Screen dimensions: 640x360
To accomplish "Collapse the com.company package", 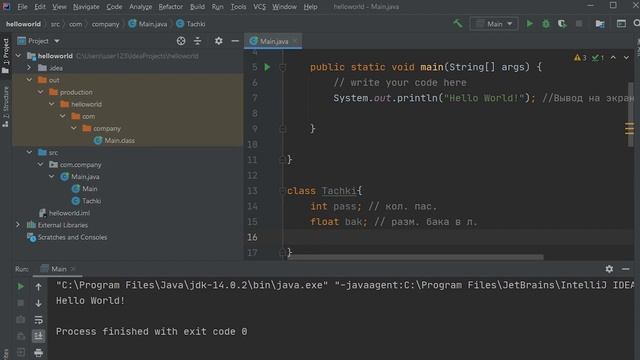I will click(x=40, y=164).
